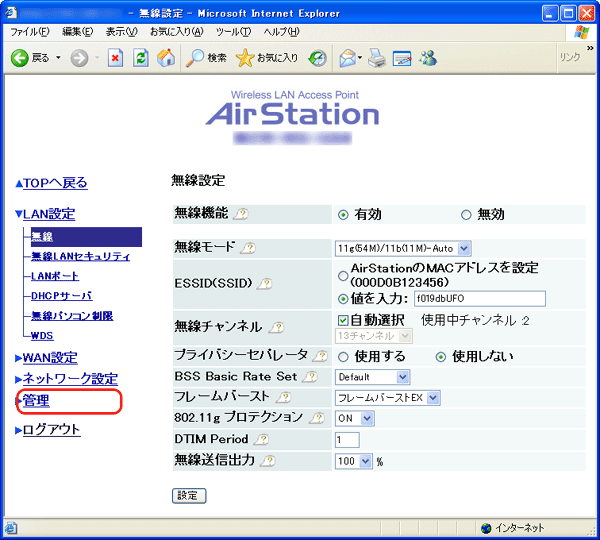Click help icon next to 無線機能
This screenshot has width=600, height=540.
pos(241,214)
